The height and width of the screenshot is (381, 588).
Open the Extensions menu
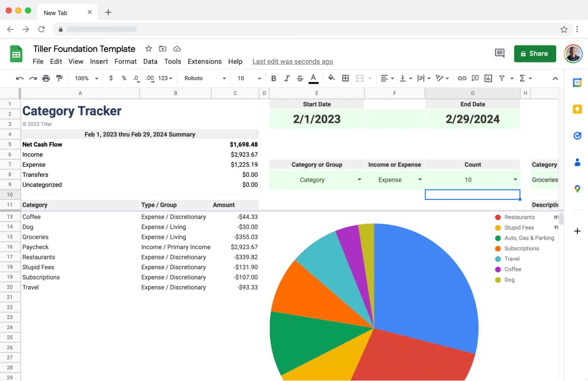[205, 61]
